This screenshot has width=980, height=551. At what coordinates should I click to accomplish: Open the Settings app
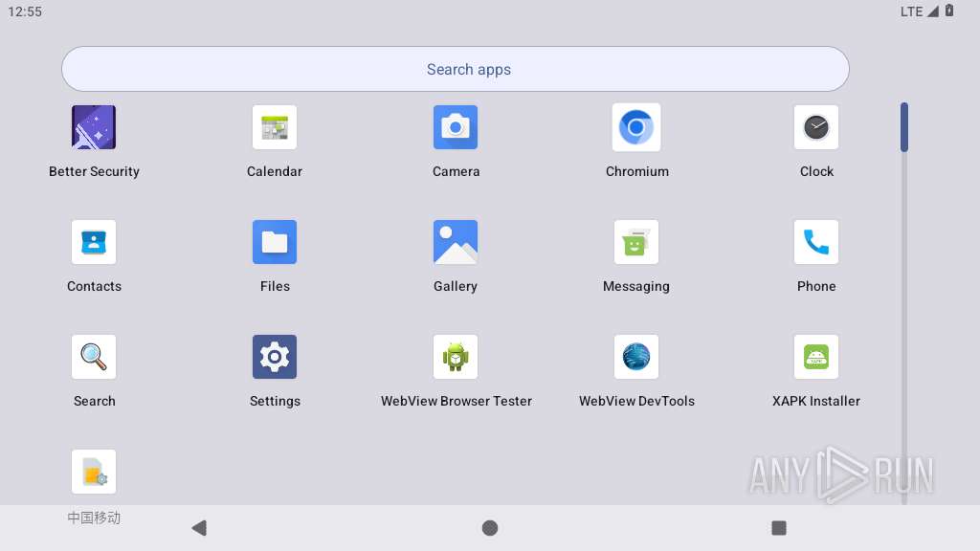point(275,357)
